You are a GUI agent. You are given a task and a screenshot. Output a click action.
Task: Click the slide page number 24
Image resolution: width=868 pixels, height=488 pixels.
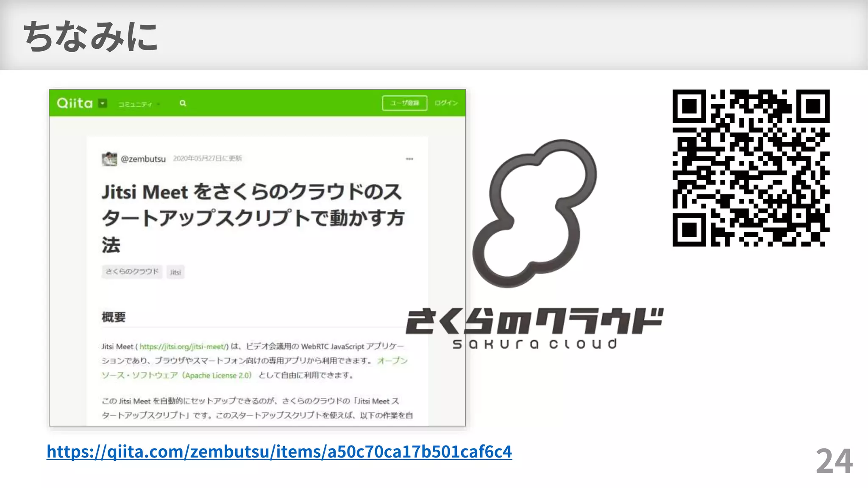(834, 461)
